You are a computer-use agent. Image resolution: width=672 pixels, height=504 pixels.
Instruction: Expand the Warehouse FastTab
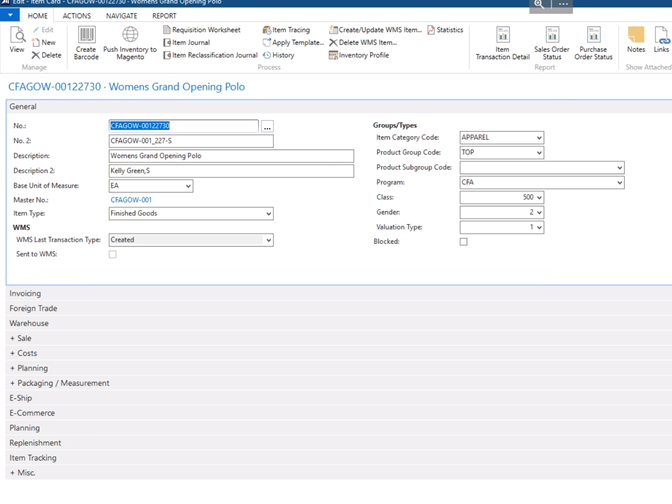click(339, 324)
